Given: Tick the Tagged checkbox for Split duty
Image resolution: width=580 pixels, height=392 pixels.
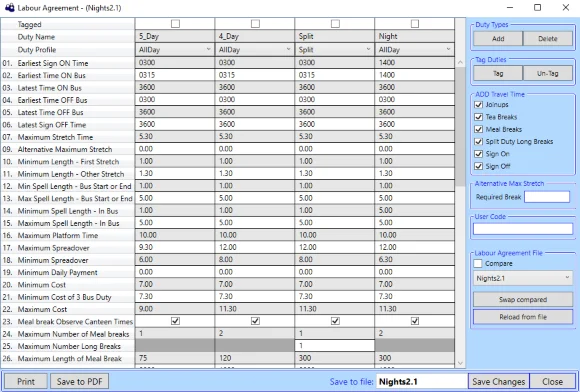Looking at the screenshot, I should point(335,24).
